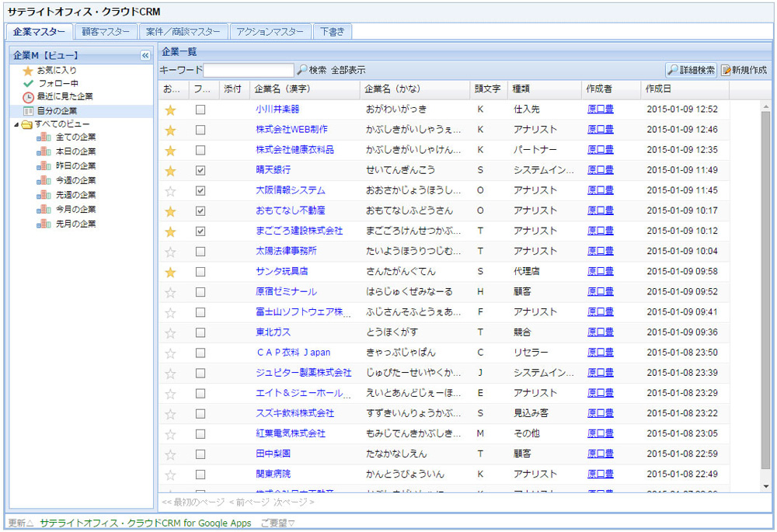Open the 本日の企業 view icon
777x532 pixels.
43,151
